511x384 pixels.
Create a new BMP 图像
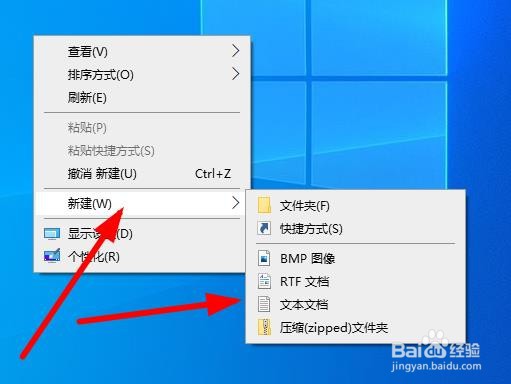pos(355,258)
